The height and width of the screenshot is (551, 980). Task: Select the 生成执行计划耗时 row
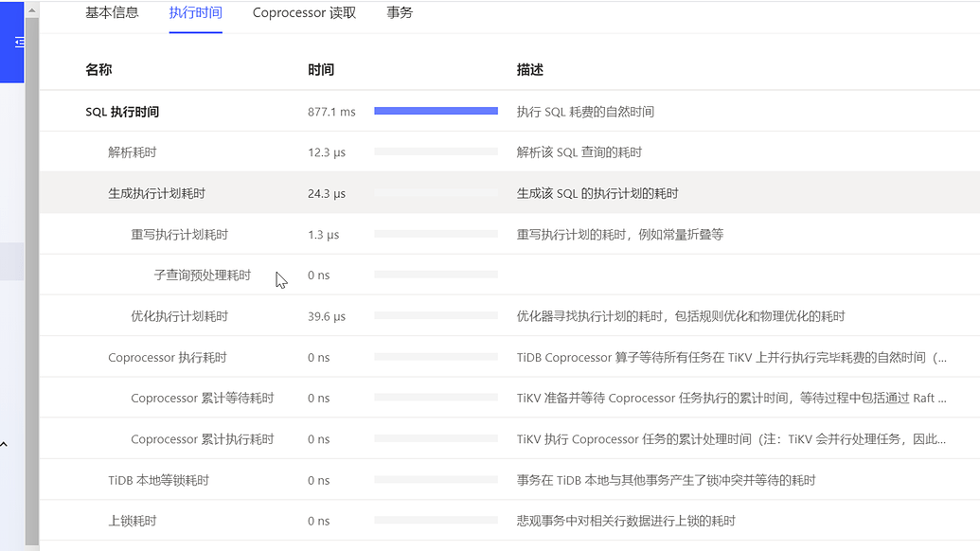(x=156, y=193)
